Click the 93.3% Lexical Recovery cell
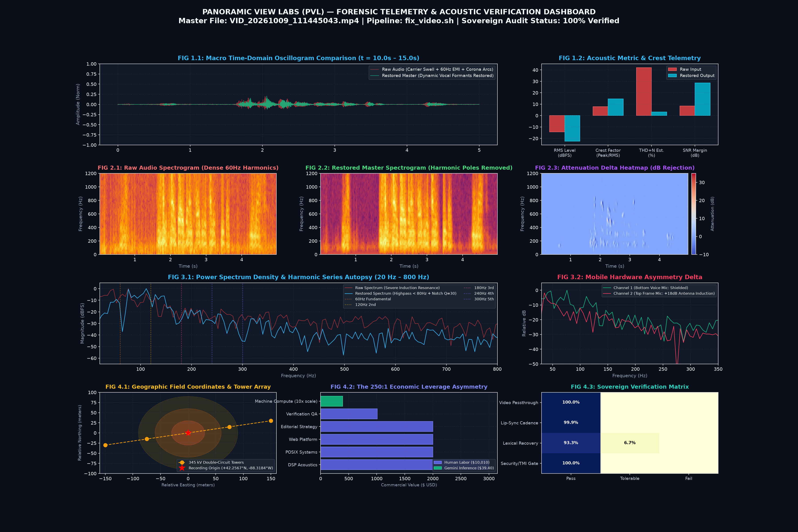Image resolution: width=798 pixels, height=532 pixels. click(x=571, y=443)
